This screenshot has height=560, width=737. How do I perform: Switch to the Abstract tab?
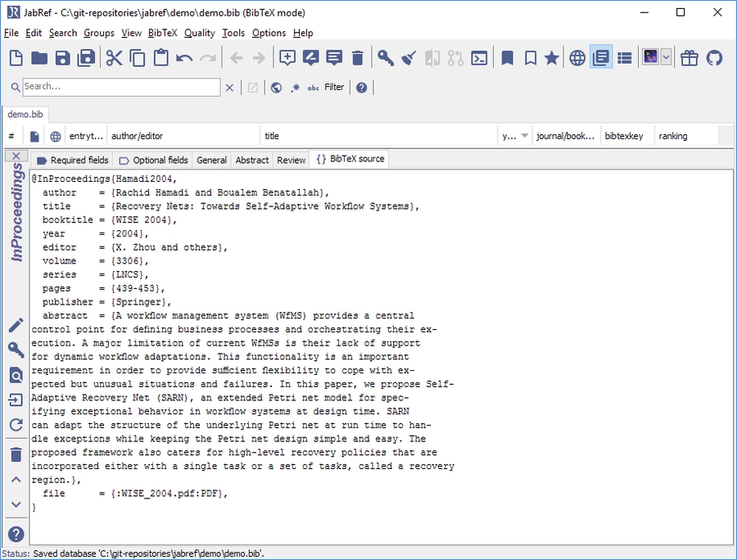(x=251, y=160)
